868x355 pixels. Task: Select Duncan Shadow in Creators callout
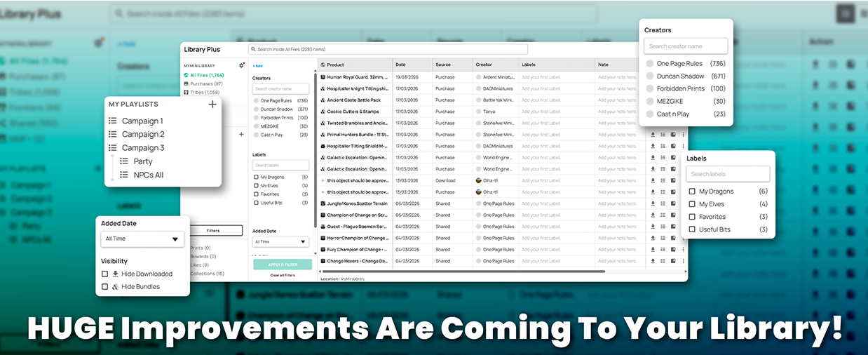coord(650,76)
